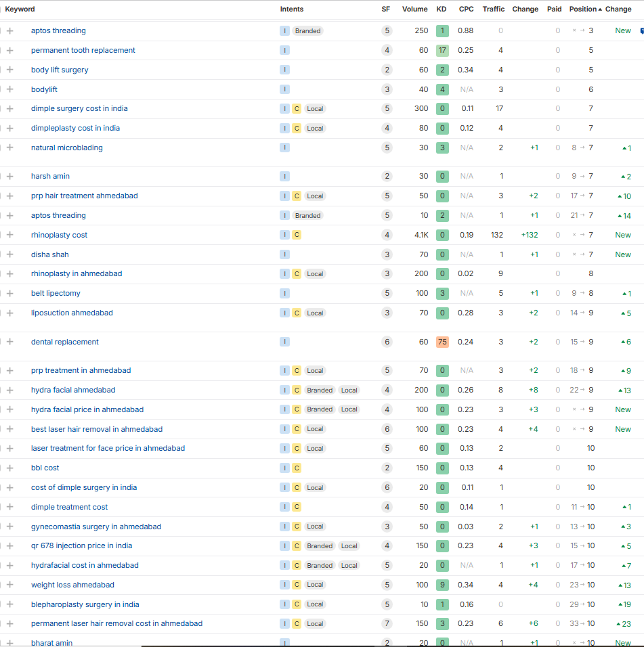Toggle Position column sort order
Viewport: 644px width, 647px height.
585,9
